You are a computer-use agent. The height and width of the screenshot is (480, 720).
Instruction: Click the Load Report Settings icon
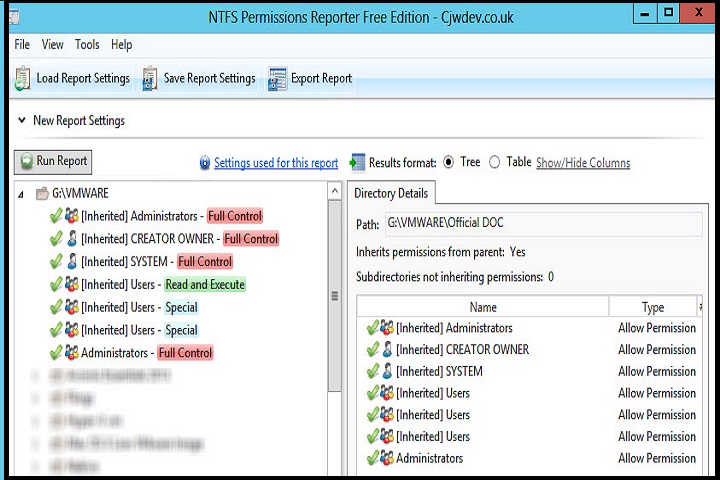23,79
